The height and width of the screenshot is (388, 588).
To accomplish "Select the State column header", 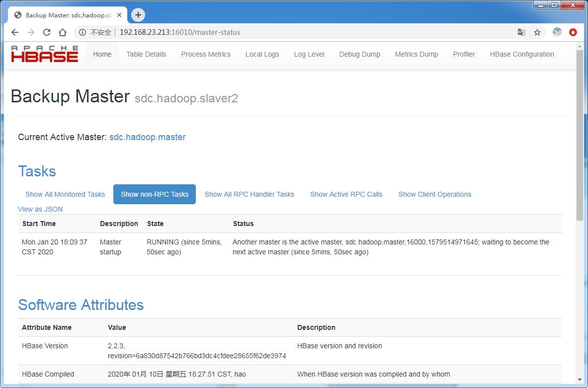I will point(155,224).
